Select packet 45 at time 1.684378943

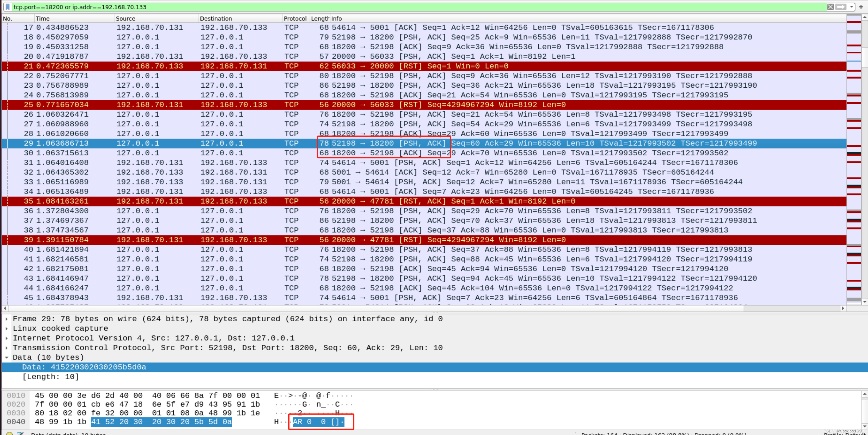(424, 298)
